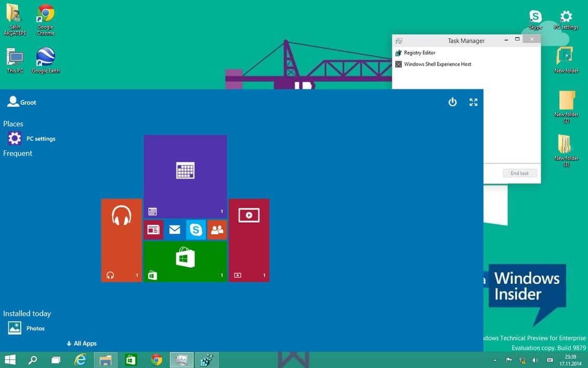
Task: Open the People small tile
Action: [x=217, y=230]
